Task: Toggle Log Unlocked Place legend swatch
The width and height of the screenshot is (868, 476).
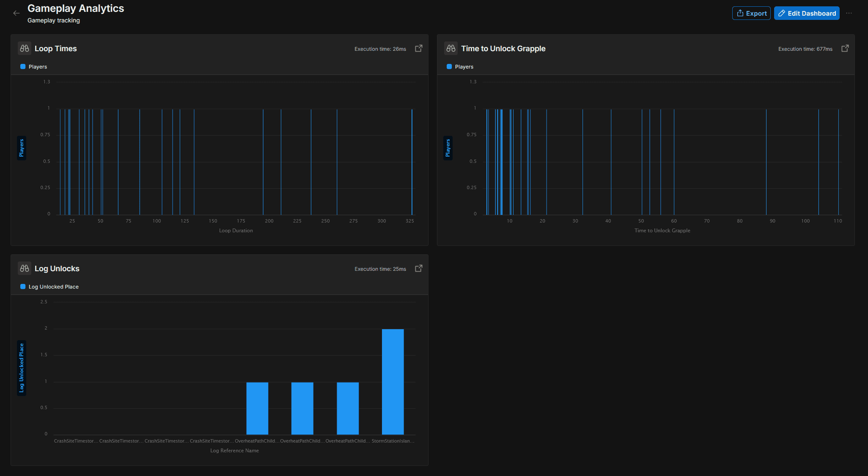Action: (23, 286)
